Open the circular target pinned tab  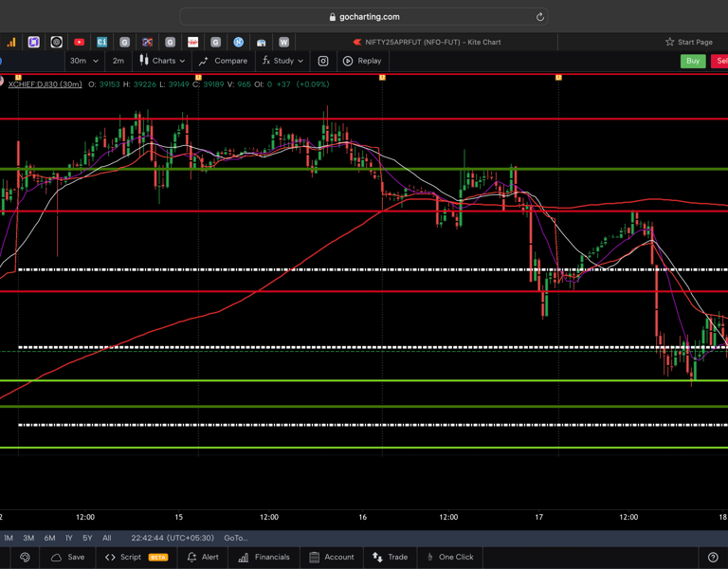click(x=56, y=43)
